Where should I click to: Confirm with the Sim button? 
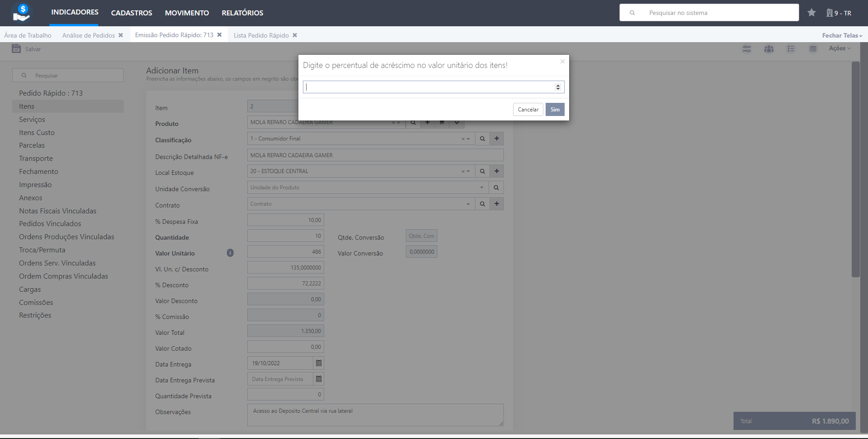(555, 110)
